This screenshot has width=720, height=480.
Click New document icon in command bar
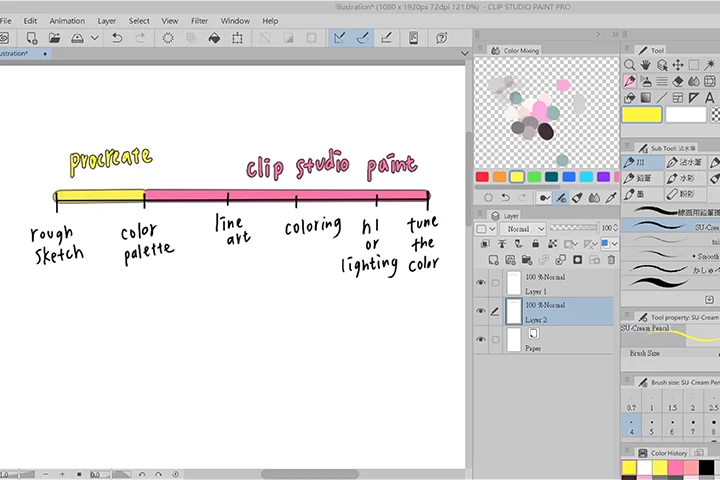tap(32, 38)
